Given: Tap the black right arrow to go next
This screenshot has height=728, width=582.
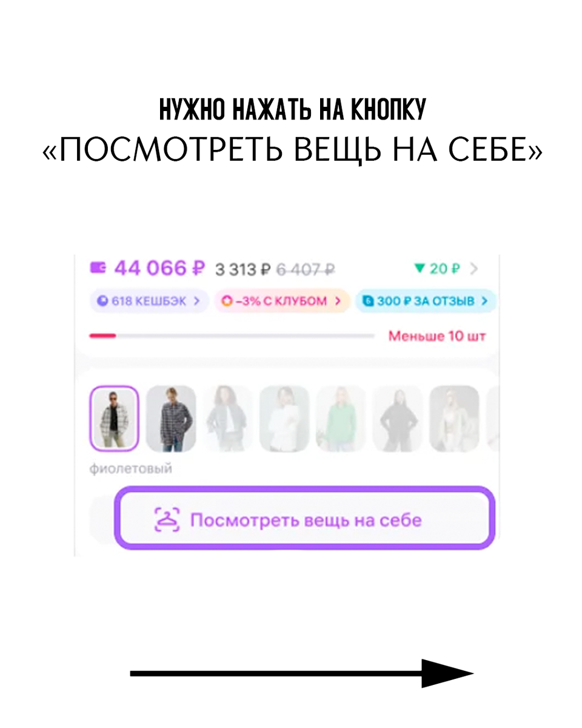Looking at the screenshot, I should pyautogui.click(x=301, y=673).
